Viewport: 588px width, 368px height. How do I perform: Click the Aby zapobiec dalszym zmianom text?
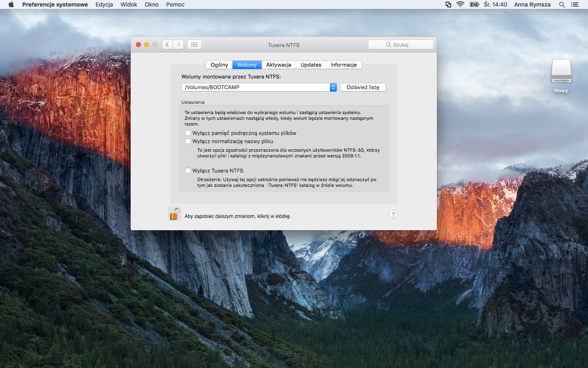point(238,216)
